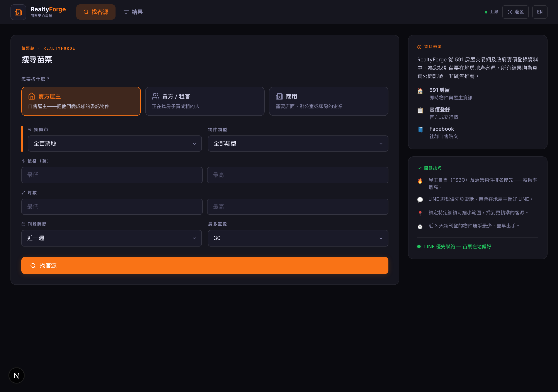
Task: Click the 官方成交行情 description text
Action: coord(444,117)
